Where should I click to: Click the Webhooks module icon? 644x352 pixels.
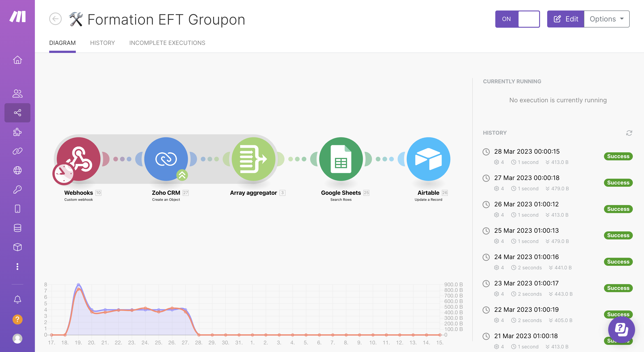tap(78, 159)
